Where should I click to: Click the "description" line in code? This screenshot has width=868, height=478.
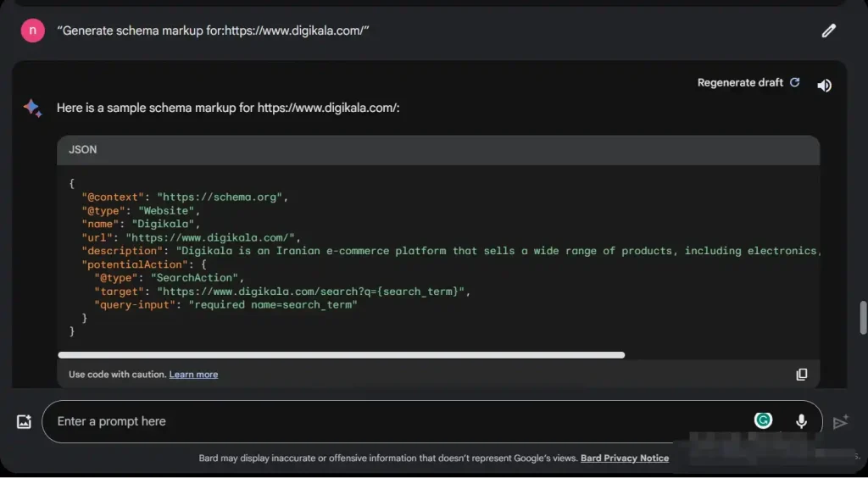451,251
